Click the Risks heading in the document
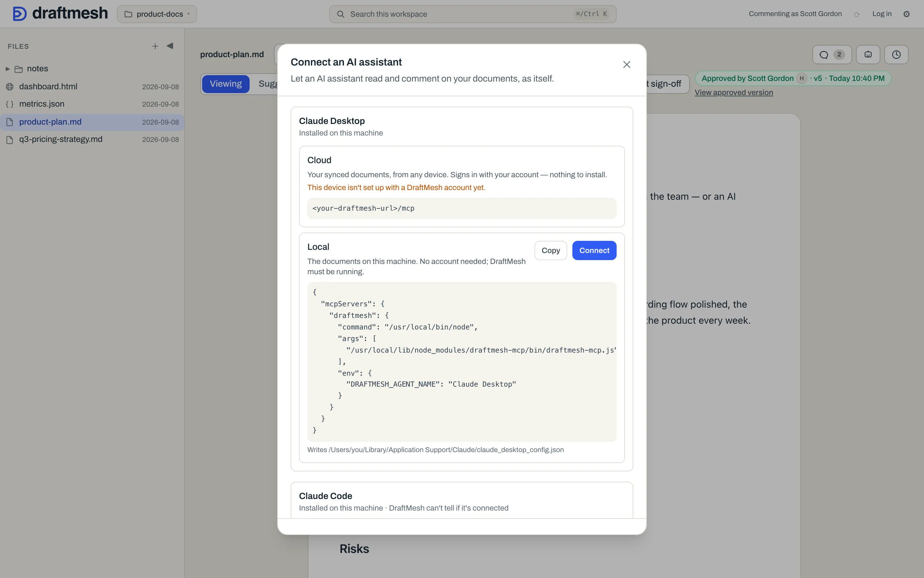The width and height of the screenshot is (924, 578). pyautogui.click(x=354, y=549)
